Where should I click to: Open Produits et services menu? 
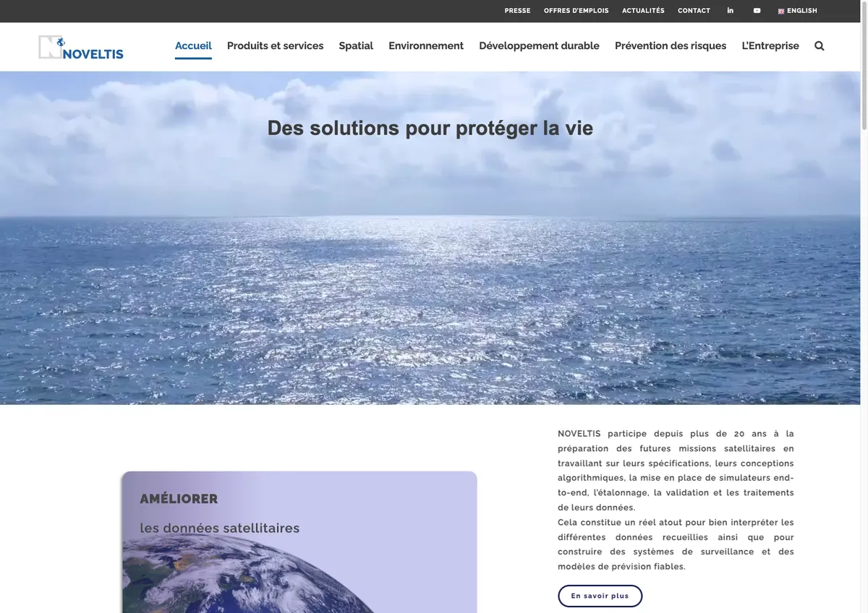[x=275, y=46]
